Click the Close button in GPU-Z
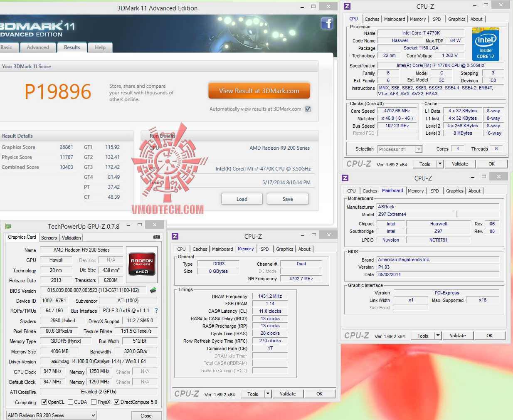513x420 pixels. 146,415
